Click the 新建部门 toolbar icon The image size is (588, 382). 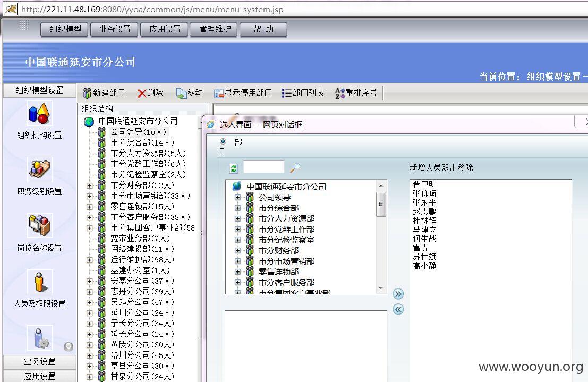coord(87,93)
